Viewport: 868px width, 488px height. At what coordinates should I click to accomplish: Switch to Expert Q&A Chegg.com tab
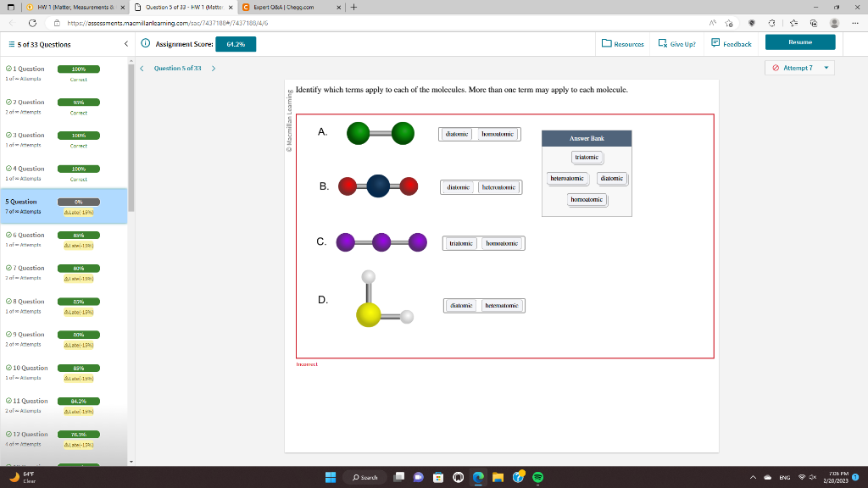[x=292, y=7]
